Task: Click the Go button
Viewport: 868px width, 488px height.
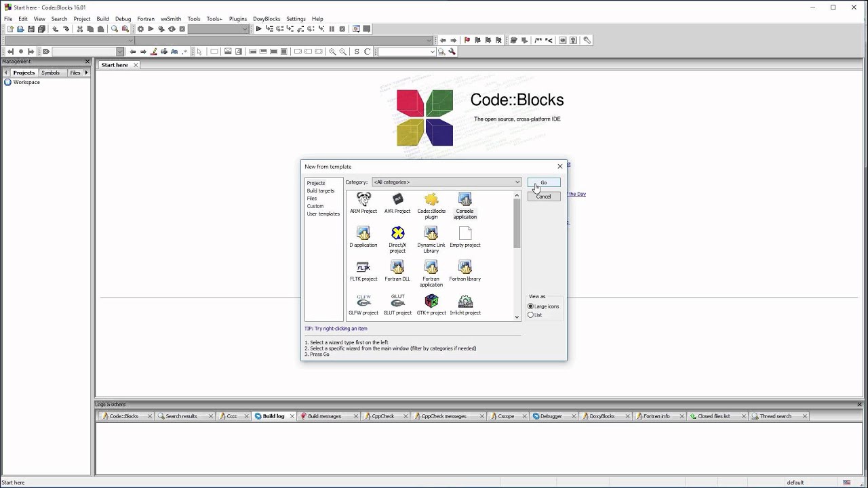Action: (x=544, y=182)
